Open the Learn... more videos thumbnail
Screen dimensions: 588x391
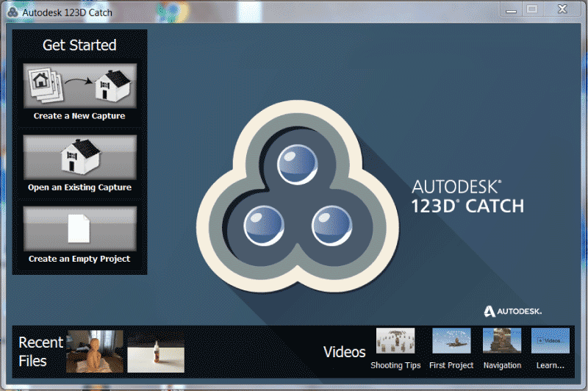point(551,341)
